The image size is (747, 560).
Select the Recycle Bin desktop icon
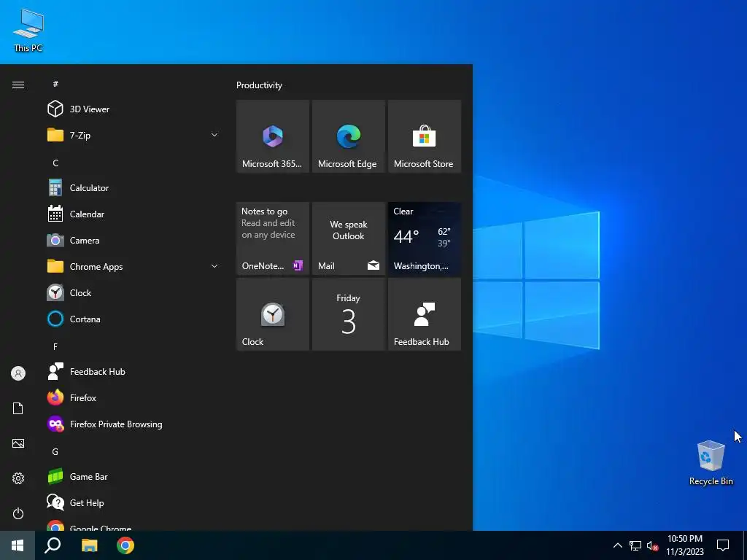711,462
